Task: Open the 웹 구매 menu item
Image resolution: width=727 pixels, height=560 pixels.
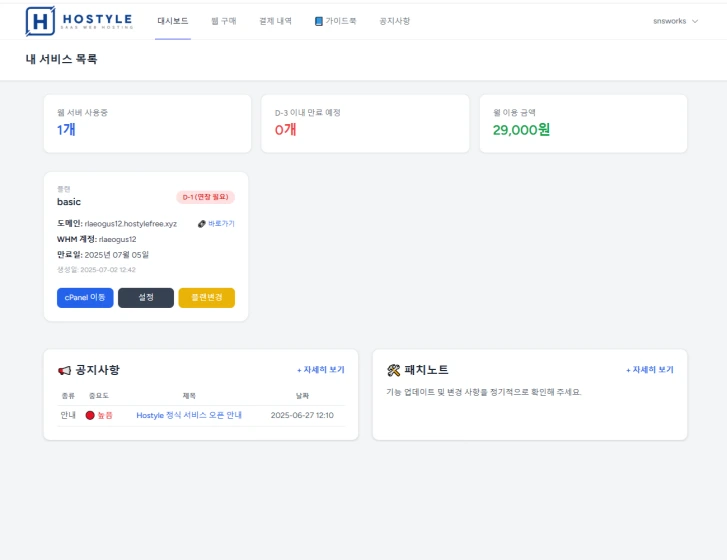Action: pyautogui.click(x=224, y=21)
